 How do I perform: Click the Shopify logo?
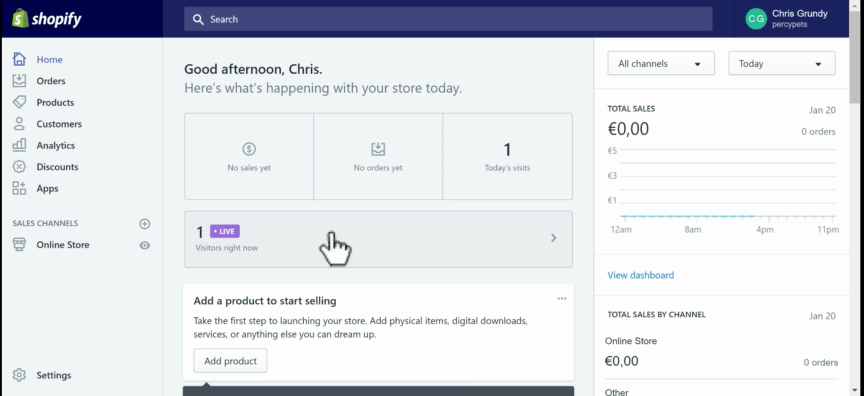click(x=47, y=19)
